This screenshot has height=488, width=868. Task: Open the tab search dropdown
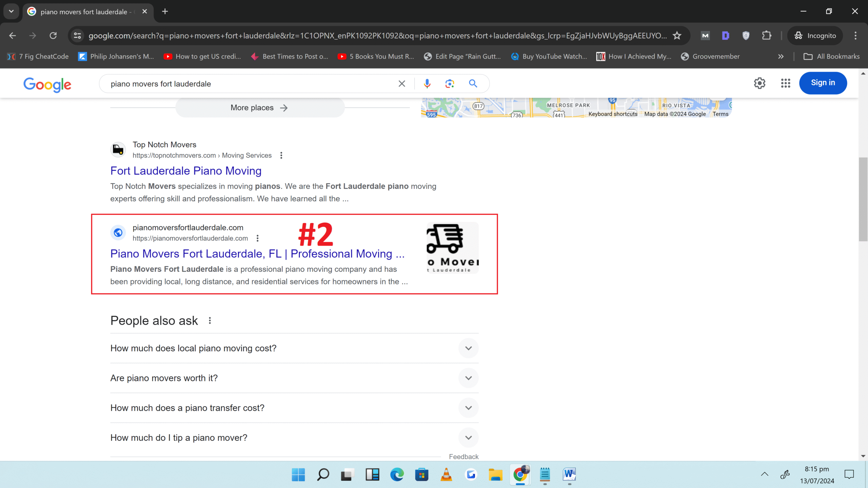(11, 11)
